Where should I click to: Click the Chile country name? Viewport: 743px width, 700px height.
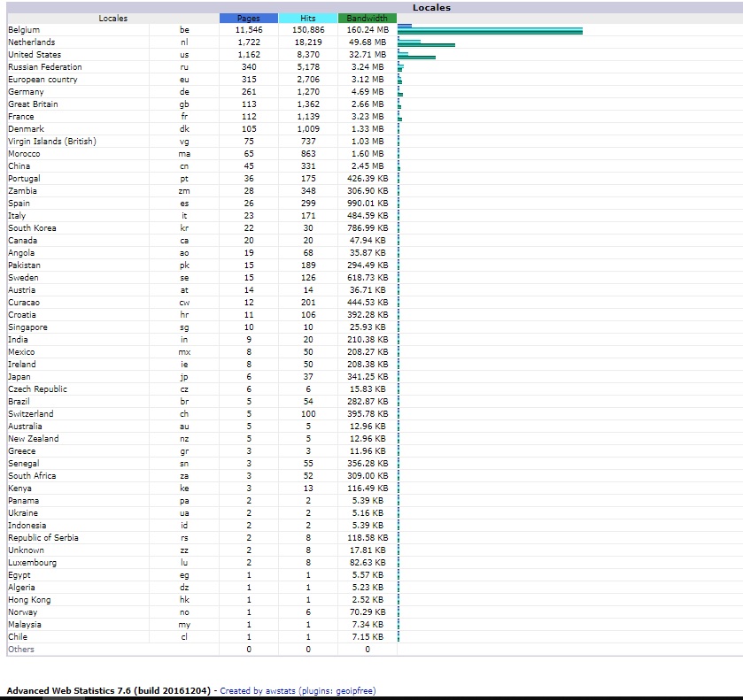(x=18, y=636)
